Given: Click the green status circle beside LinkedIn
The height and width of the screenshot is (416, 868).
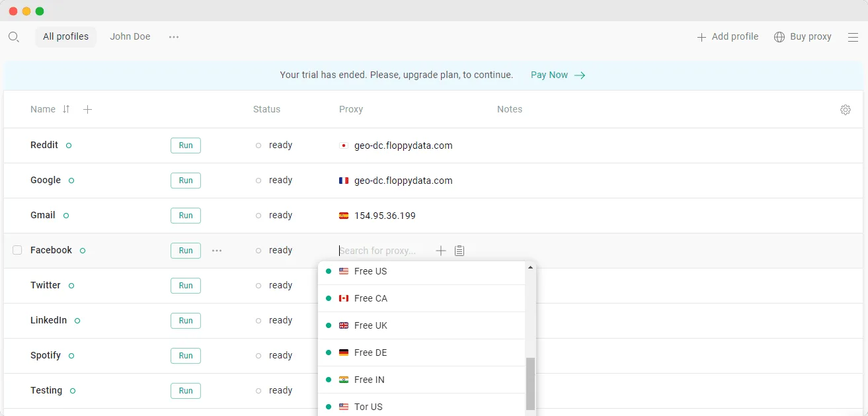Looking at the screenshot, I should coord(77,321).
